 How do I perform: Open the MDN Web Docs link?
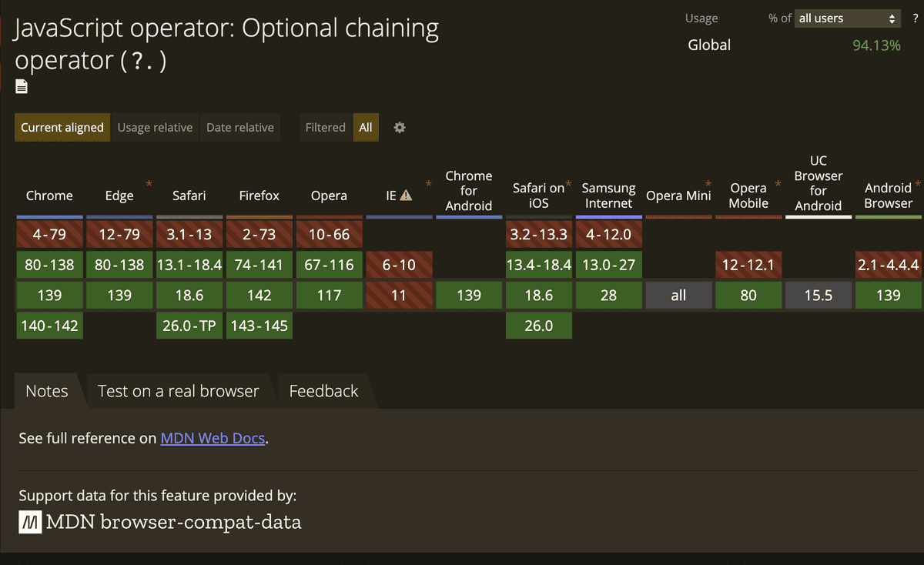213,438
